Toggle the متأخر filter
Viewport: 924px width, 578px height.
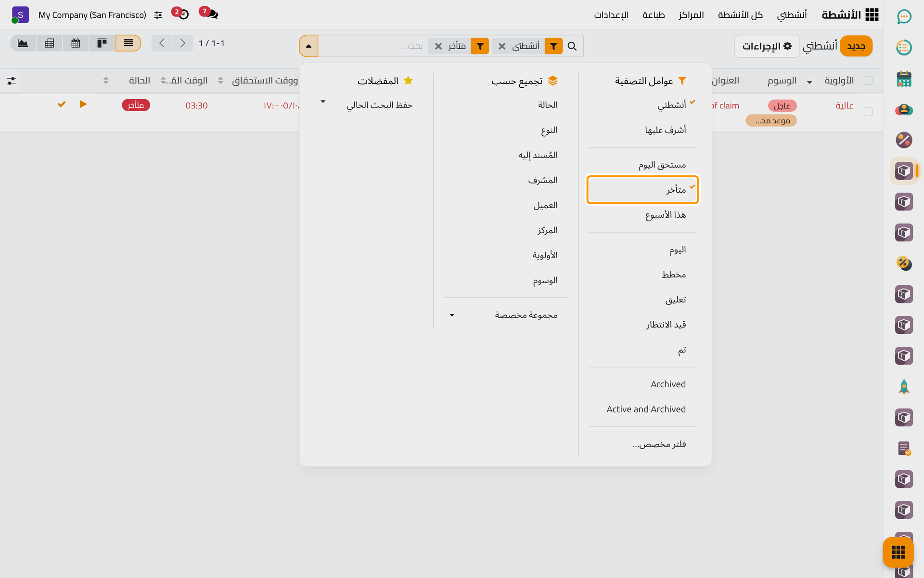coord(642,190)
